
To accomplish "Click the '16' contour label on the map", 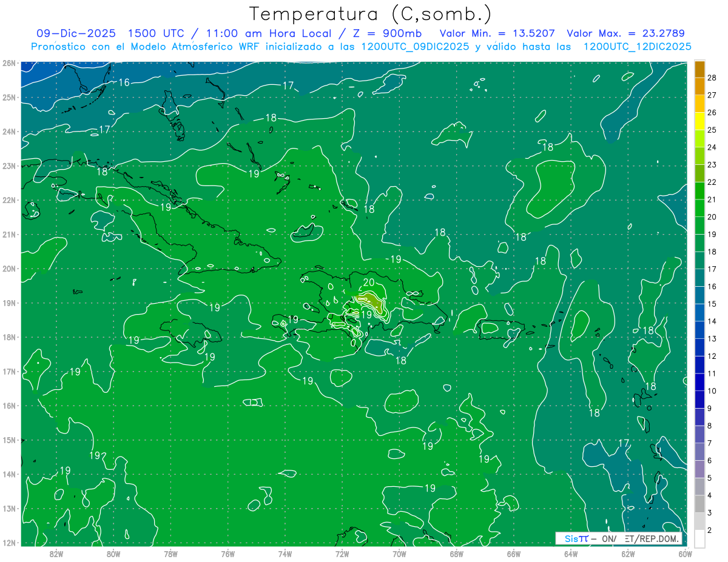I will [124, 82].
